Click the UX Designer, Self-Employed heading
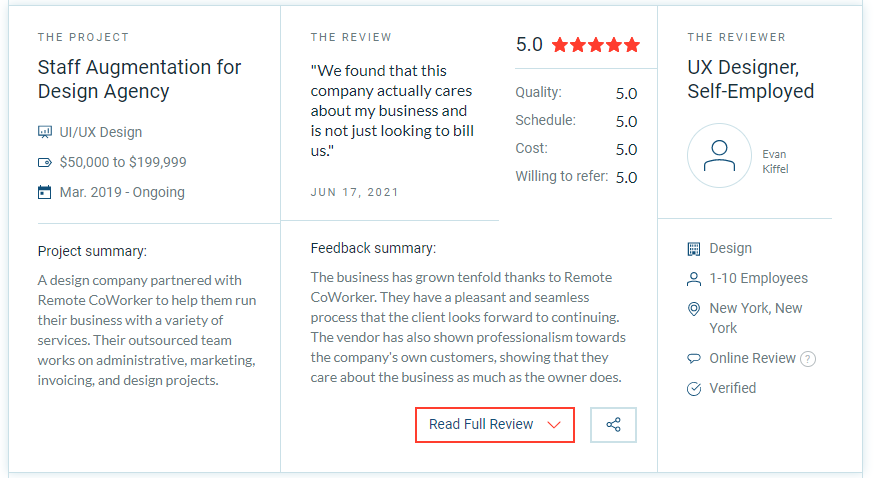The image size is (874, 478). [750, 79]
